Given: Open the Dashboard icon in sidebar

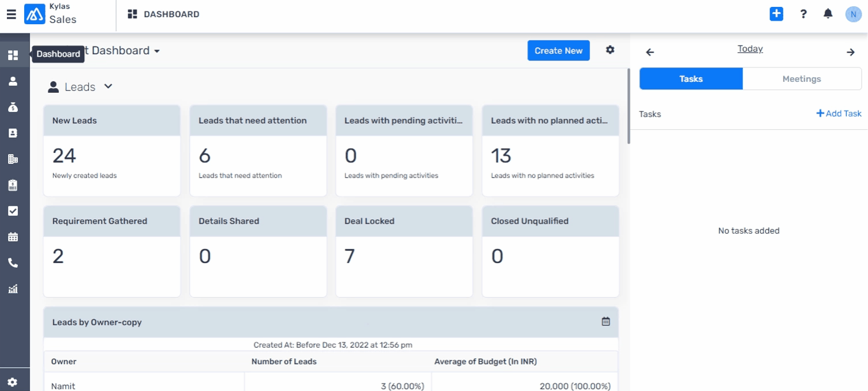Looking at the screenshot, I should click(13, 55).
